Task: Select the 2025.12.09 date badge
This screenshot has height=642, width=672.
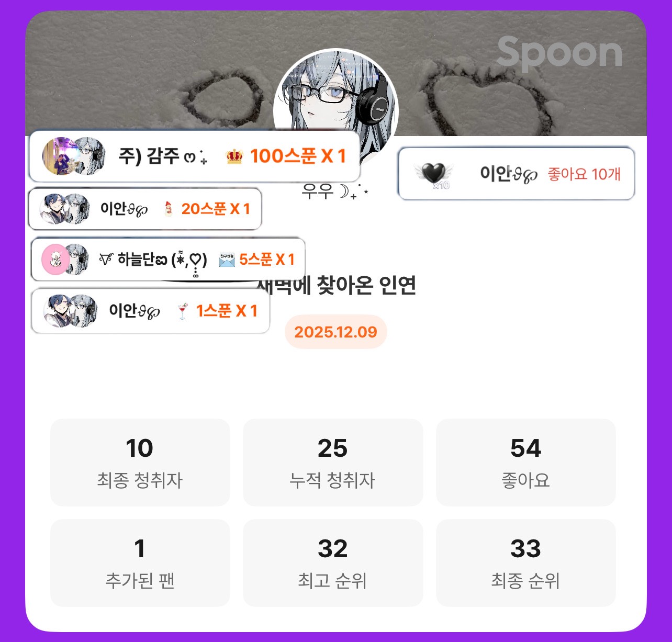Action: click(x=335, y=332)
